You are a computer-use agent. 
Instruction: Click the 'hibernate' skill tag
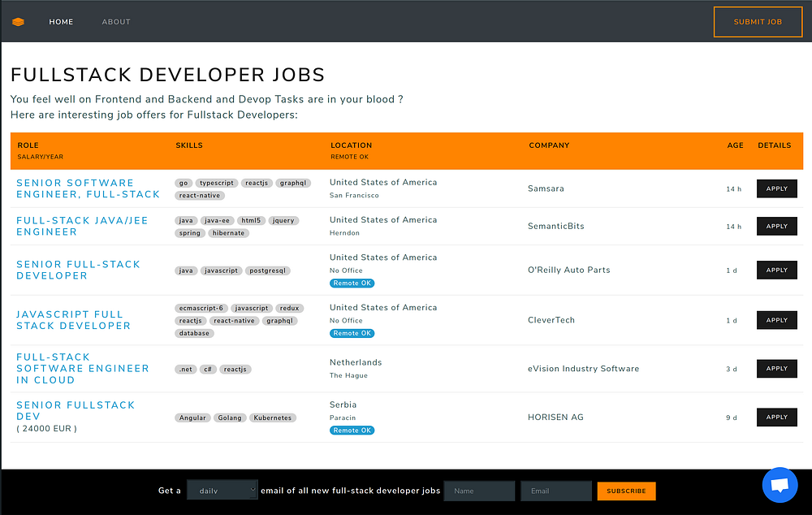[228, 233]
